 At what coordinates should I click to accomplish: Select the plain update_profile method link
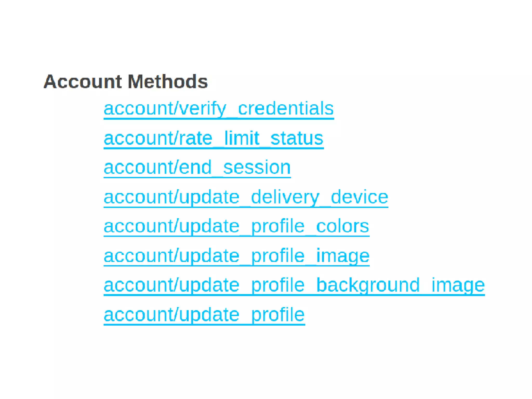tap(204, 315)
